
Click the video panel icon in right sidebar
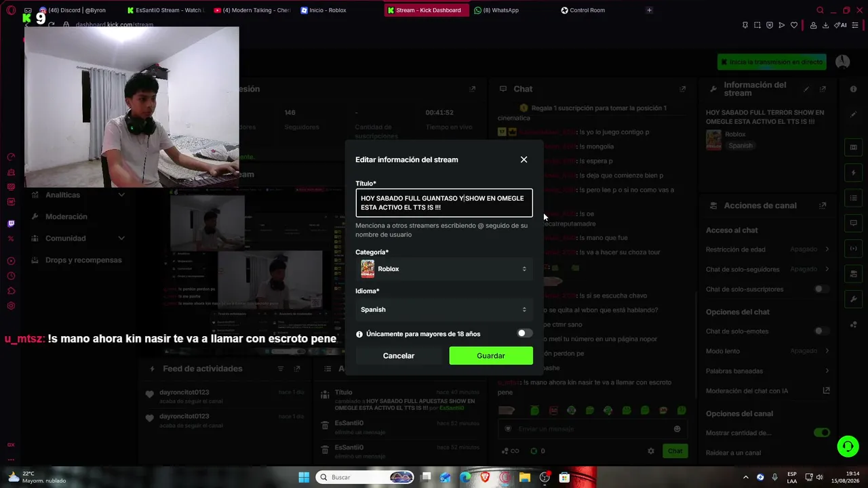tap(854, 147)
